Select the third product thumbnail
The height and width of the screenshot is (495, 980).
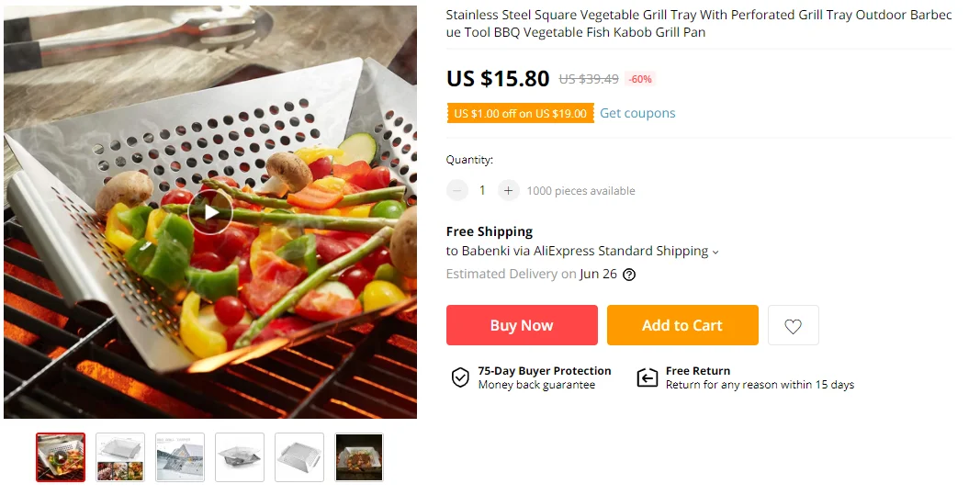click(x=180, y=457)
